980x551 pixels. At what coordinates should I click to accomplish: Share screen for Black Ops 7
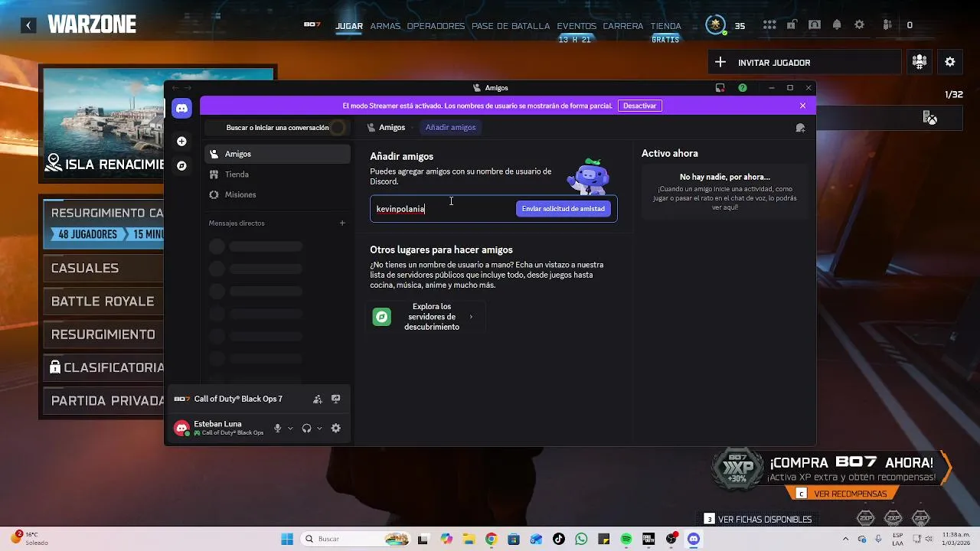click(x=335, y=399)
